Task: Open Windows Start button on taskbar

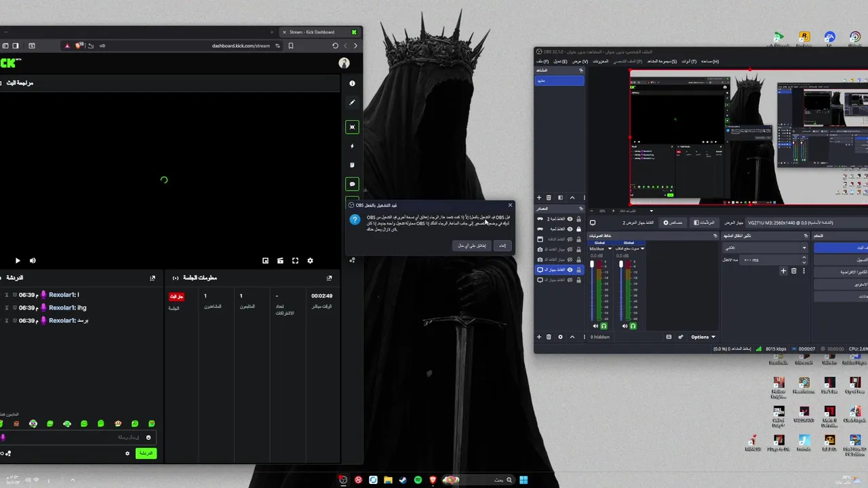Action: [x=524, y=480]
